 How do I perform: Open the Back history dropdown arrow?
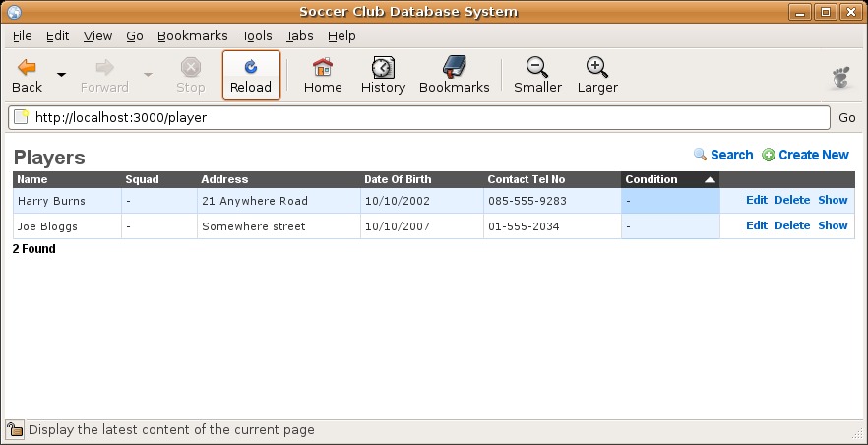click(x=62, y=75)
